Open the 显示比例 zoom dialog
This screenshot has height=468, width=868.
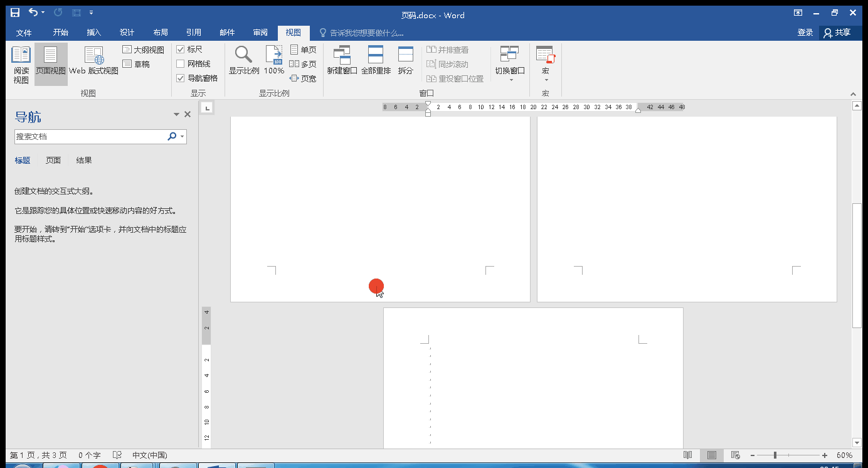(244, 61)
